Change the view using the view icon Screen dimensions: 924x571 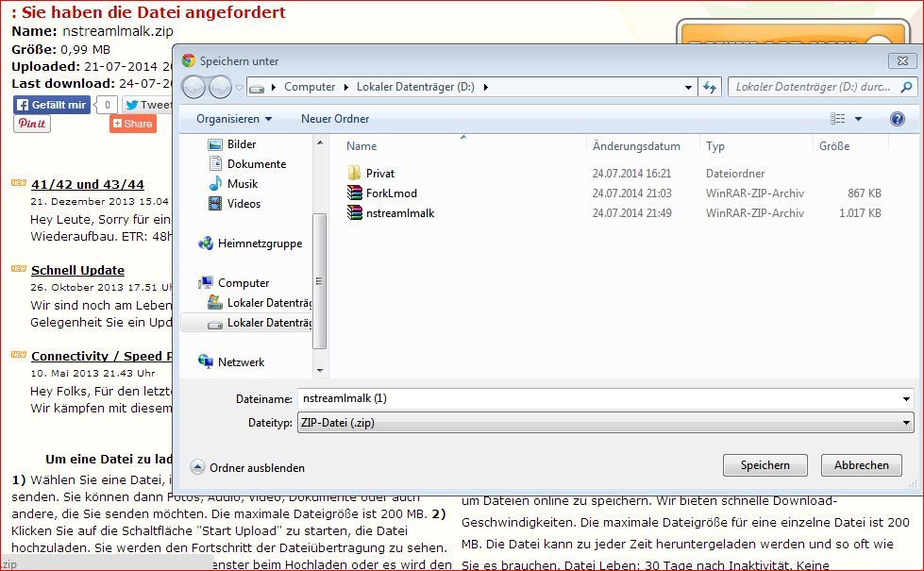click(837, 119)
